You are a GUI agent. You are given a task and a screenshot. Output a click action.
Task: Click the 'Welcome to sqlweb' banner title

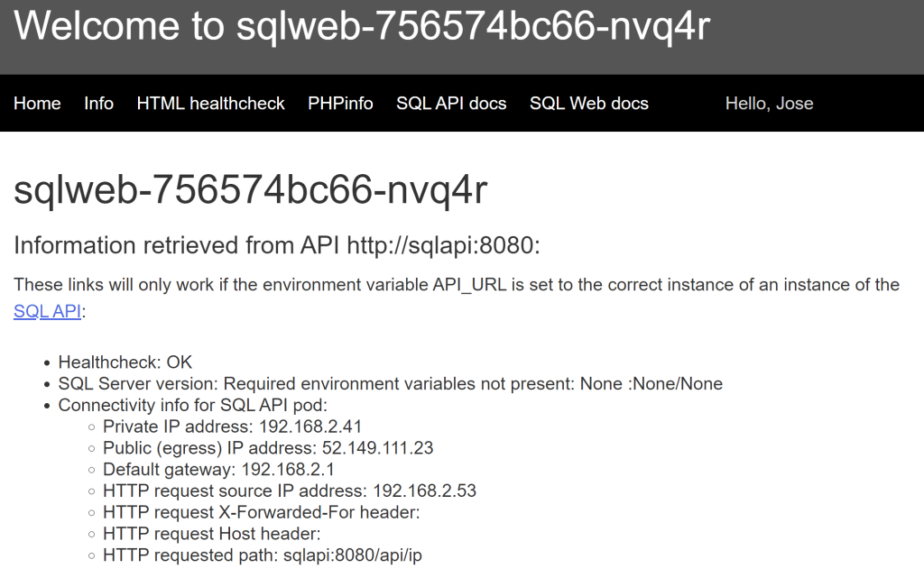click(x=362, y=27)
